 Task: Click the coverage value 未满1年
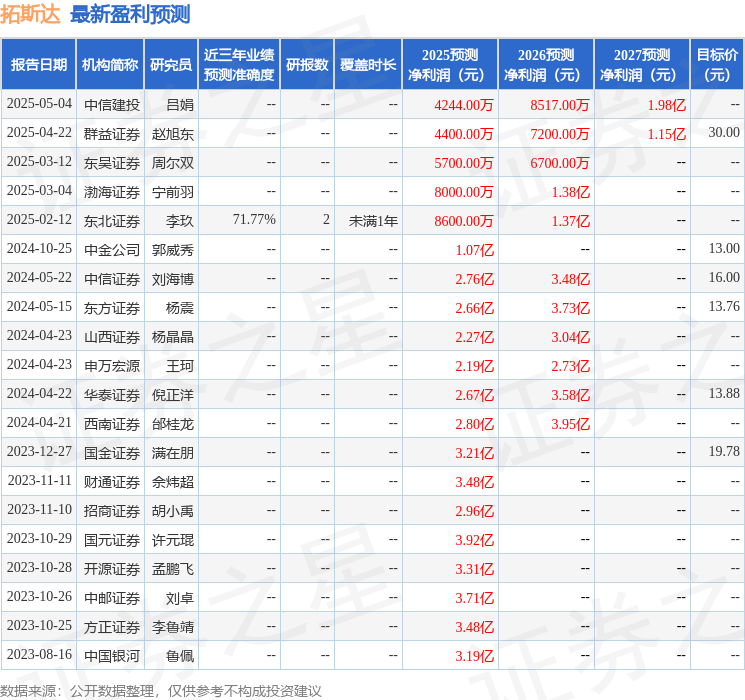tap(373, 221)
